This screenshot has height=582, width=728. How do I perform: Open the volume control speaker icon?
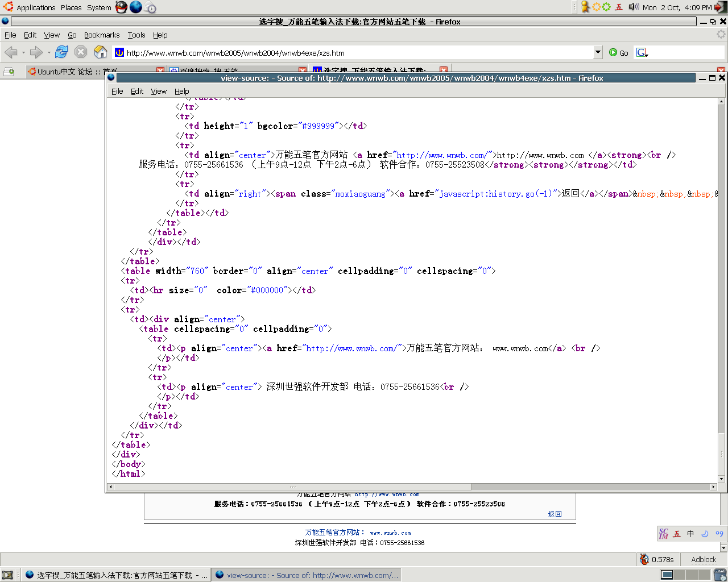point(634,7)
